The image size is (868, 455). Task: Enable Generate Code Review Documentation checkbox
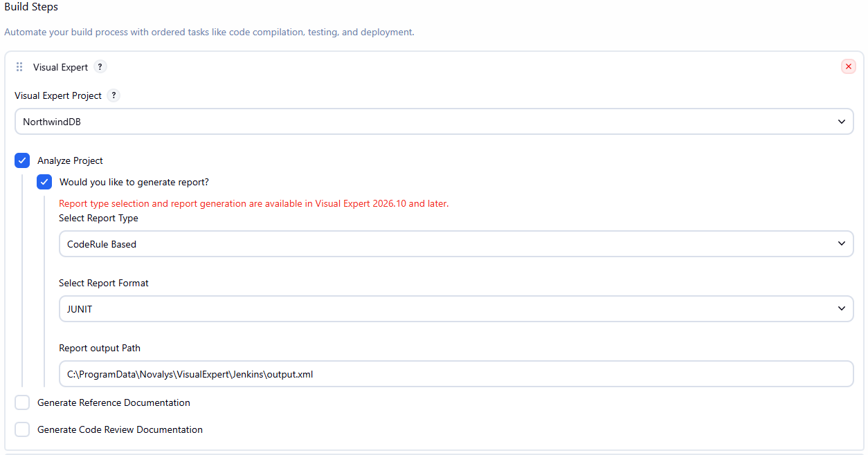tap(22, 429)
